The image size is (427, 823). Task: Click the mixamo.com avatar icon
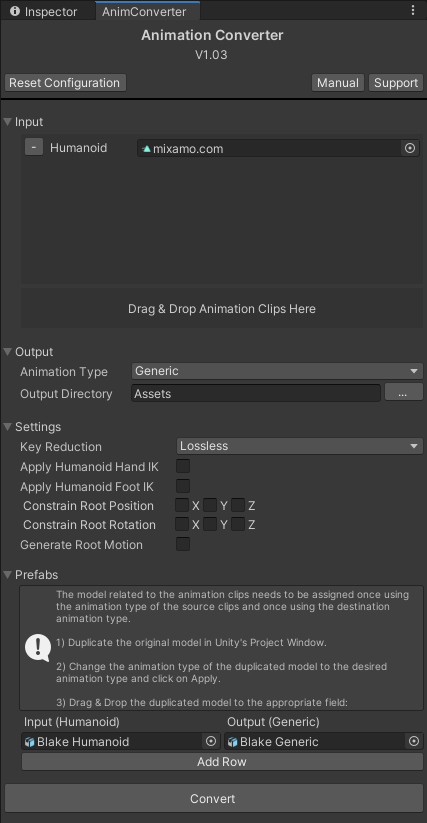coord(146,149)
